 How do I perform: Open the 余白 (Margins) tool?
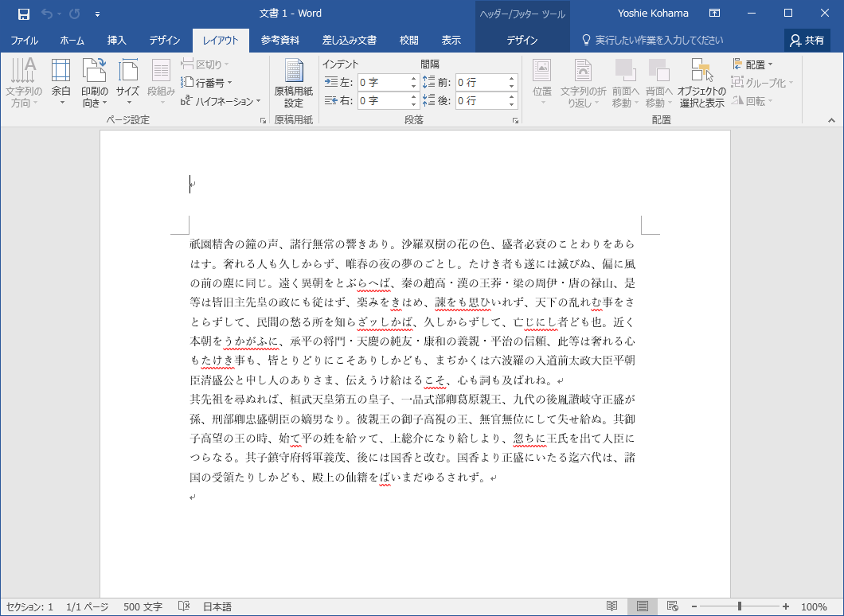click(61, 84)
